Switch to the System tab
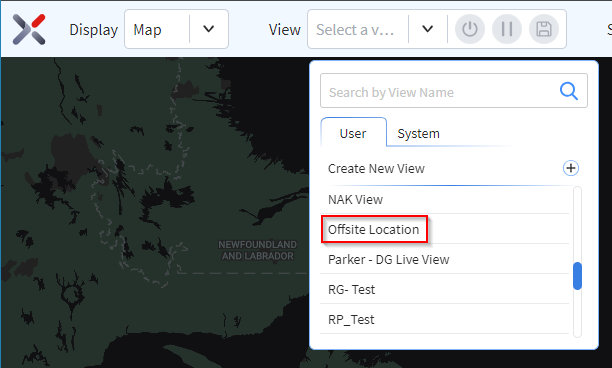Image resolution: width=612 pixels, height=368 pixels. pos(418,133)
